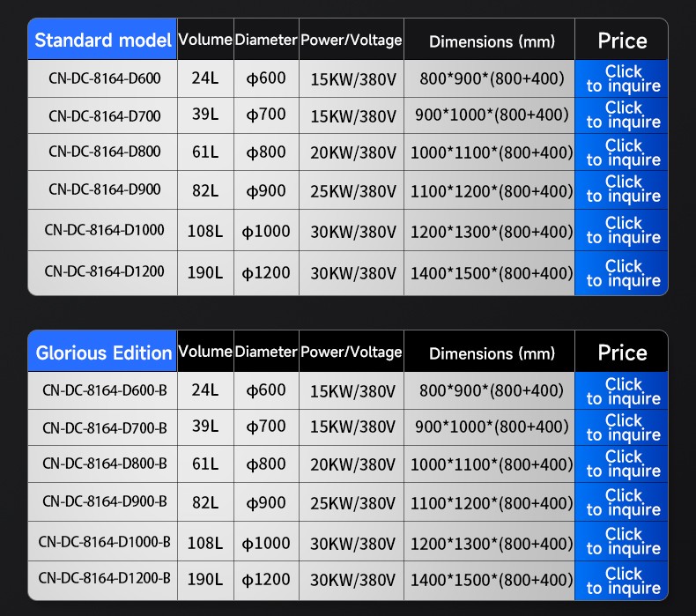The width and height of the screenshot is (696, 616).
Task: Click diameter φ1200 in Glorious Edition table
Action: 266,580
